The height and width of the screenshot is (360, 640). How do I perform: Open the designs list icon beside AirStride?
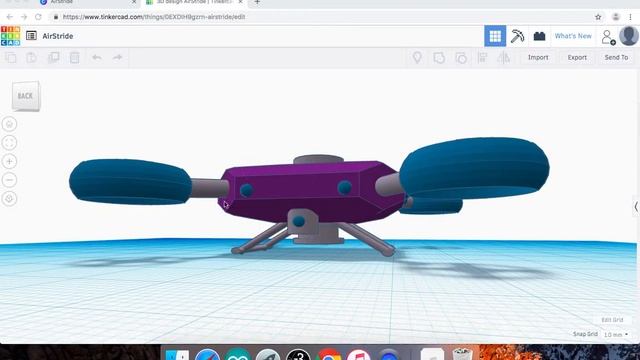point(31,36)
